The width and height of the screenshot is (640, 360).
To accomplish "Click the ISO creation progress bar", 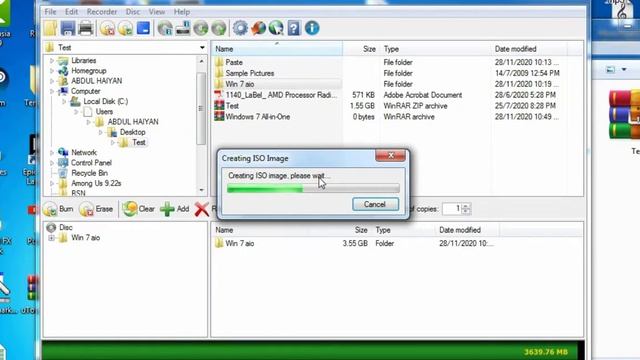I will (x=313, y=188).
